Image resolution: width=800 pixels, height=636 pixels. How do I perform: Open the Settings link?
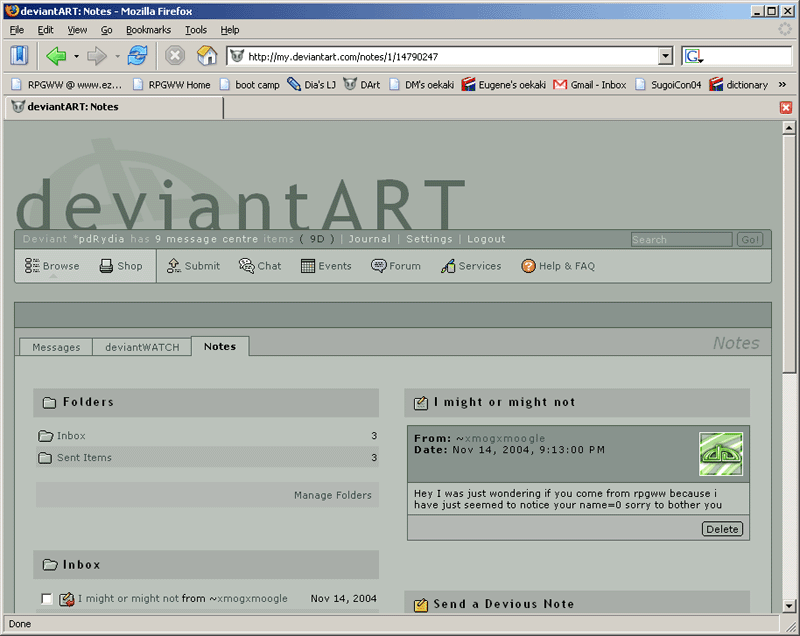point(429,239)
